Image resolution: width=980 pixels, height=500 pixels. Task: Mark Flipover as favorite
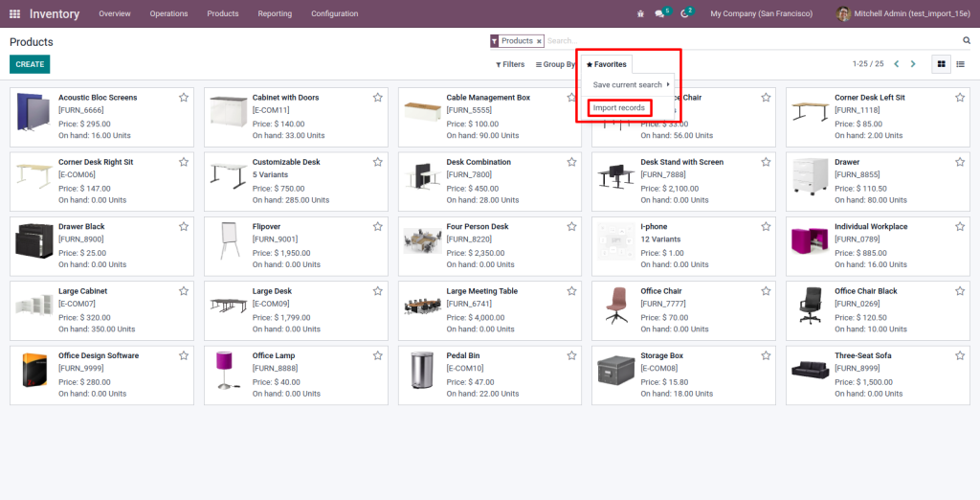click(377, 227)
